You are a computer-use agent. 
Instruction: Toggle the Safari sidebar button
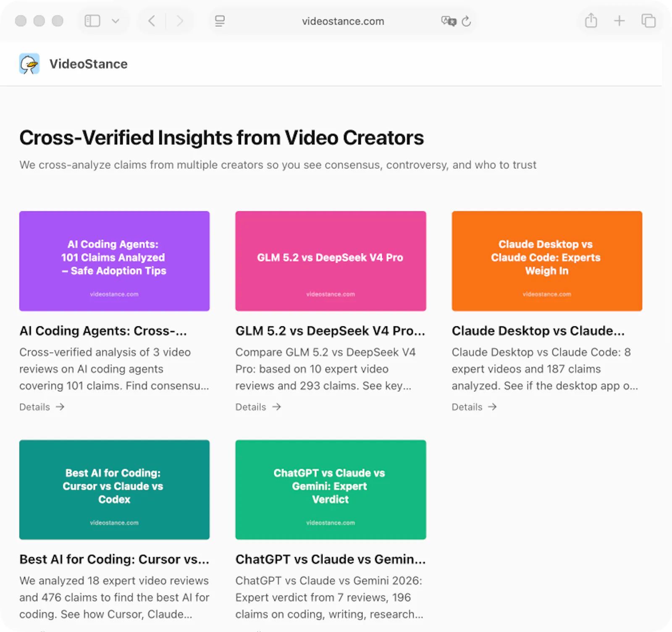click(x=92, y=21)
